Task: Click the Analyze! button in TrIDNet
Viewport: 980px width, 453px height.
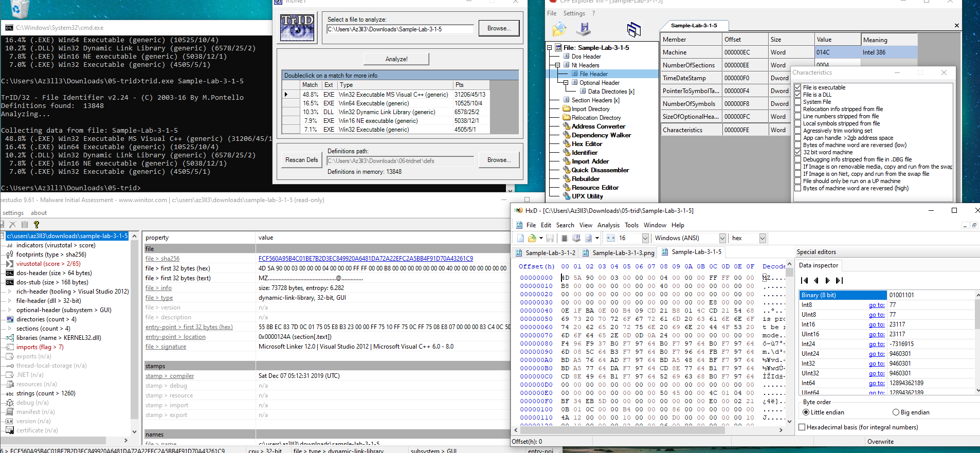Action: pos(396,59)
